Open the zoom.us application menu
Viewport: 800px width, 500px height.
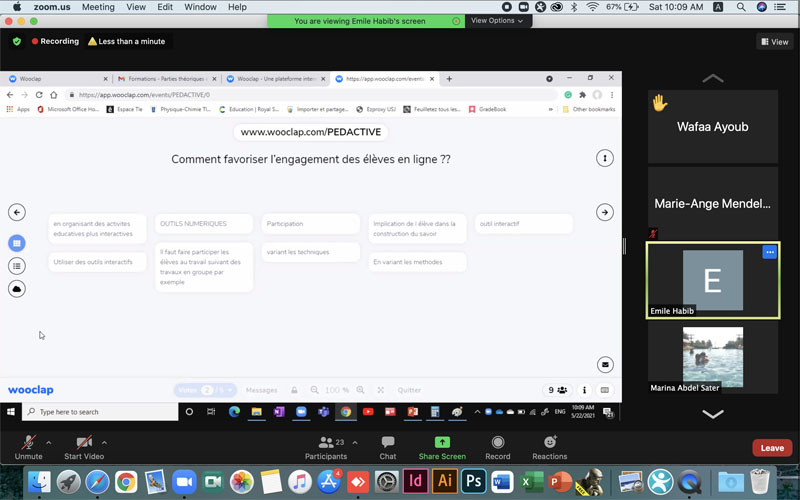tap(52, 7)
